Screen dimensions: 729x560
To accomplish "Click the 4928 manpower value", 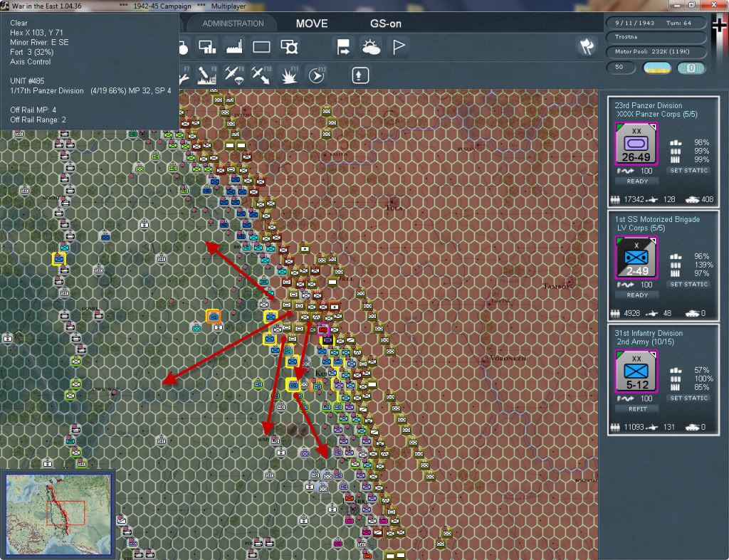I will pos(632,314).
